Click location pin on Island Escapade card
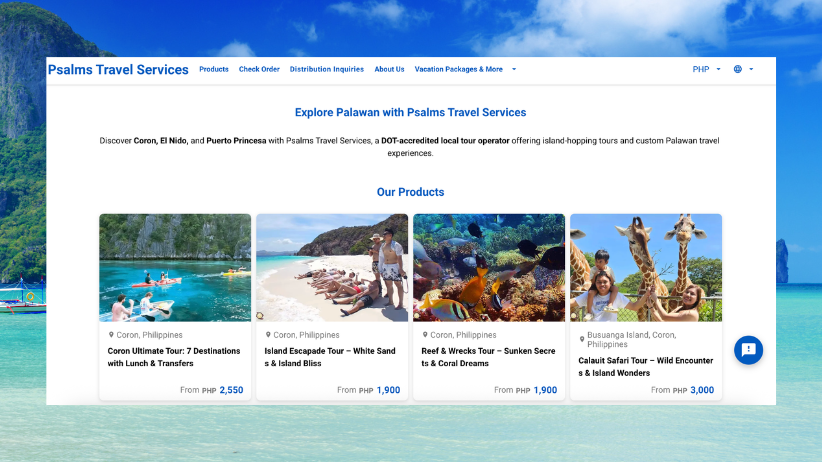The image size is (822, 462). (268, 335)
